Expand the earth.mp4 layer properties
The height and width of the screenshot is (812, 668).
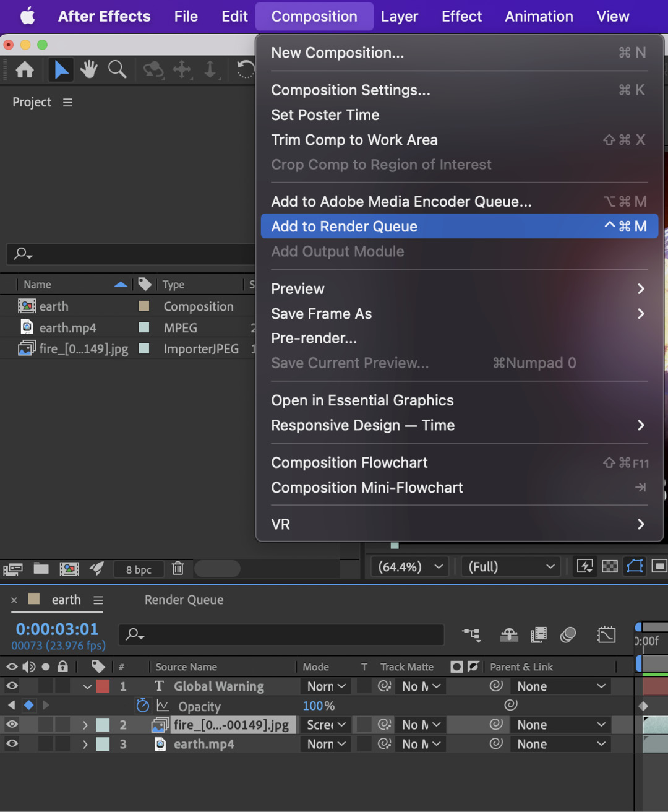point(85,744)
